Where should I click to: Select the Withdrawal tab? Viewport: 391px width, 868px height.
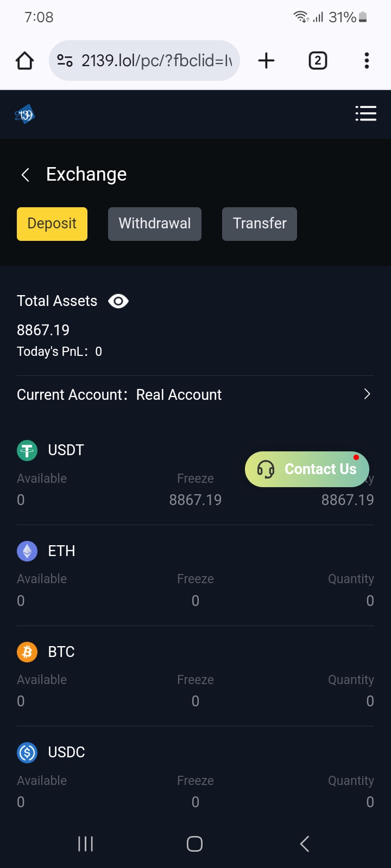155,224
